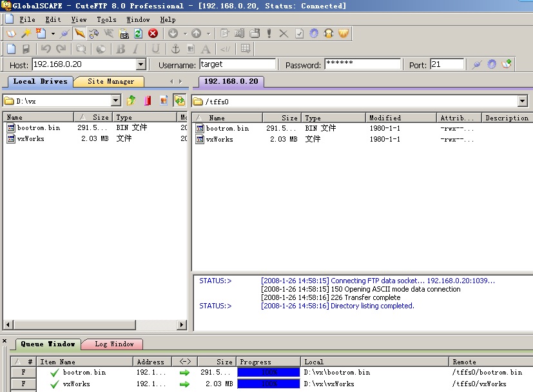Open the Paste URL icon
533x392 pixels.
(x=124, y=33)
